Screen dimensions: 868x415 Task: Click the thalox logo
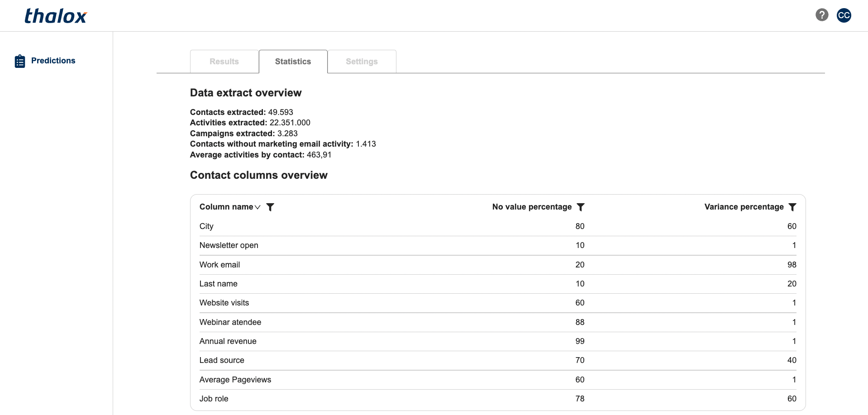[x=55, y=16]
